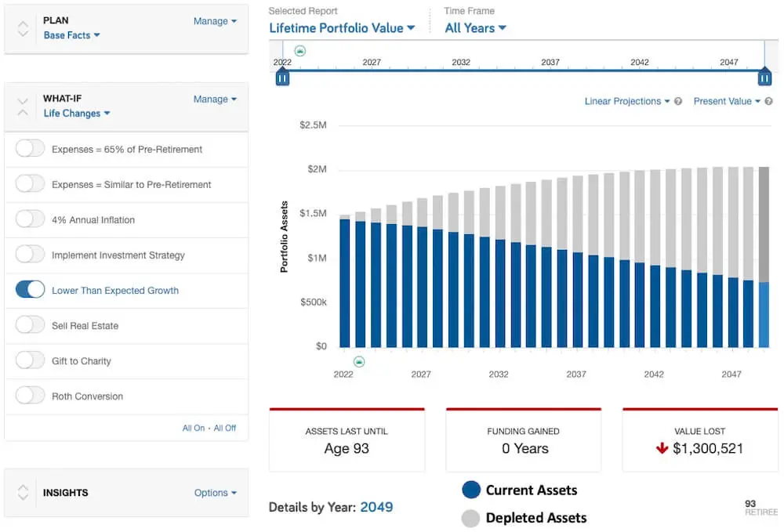The image size is (784, 532).
Task: Click the green retirement marker above timeline
Action: pyautogui.click(x=300, y=51)
